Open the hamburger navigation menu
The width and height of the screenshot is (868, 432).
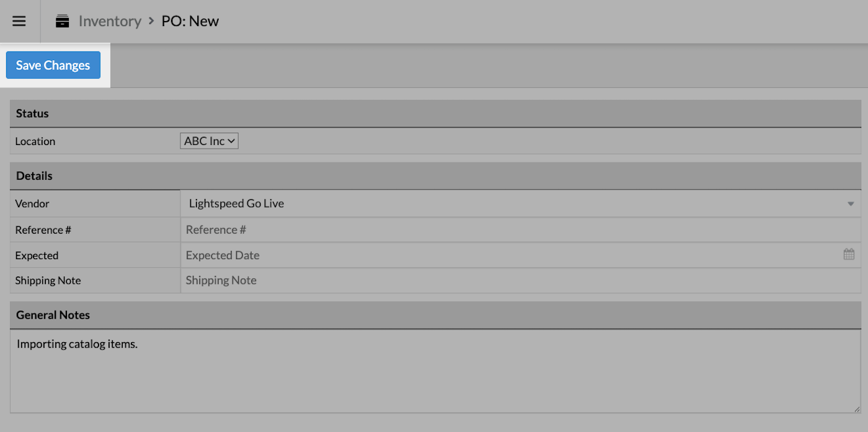19,20
